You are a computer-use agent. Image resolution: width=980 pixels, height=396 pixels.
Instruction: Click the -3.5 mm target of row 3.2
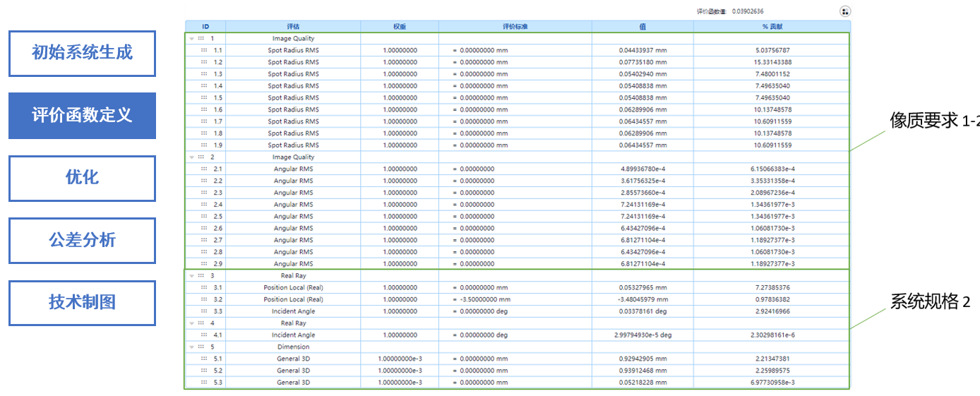(x=482, y=299)
